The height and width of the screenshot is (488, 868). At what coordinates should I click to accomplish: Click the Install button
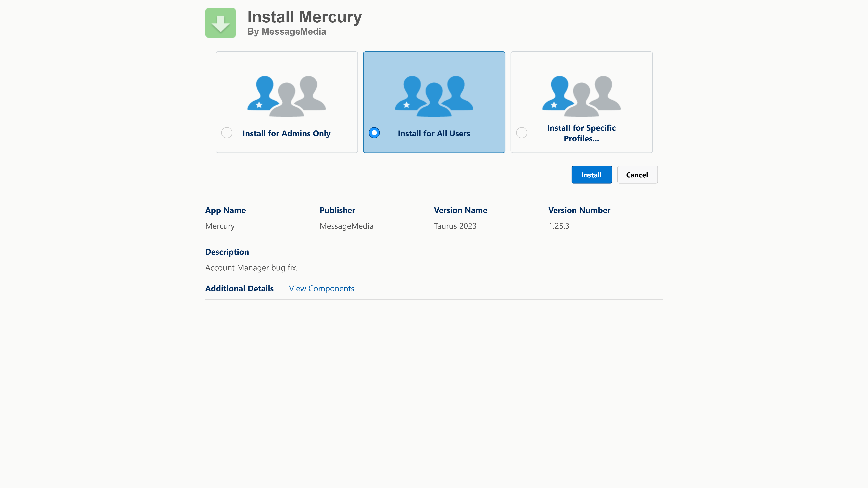tap(591, 174)
